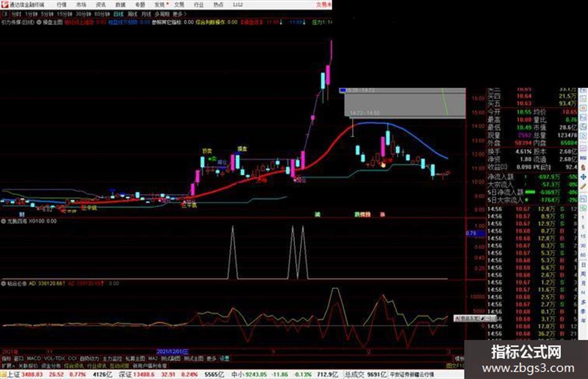
Task: Click the 净流入额 row in quote panel
Action: [533, 176]
